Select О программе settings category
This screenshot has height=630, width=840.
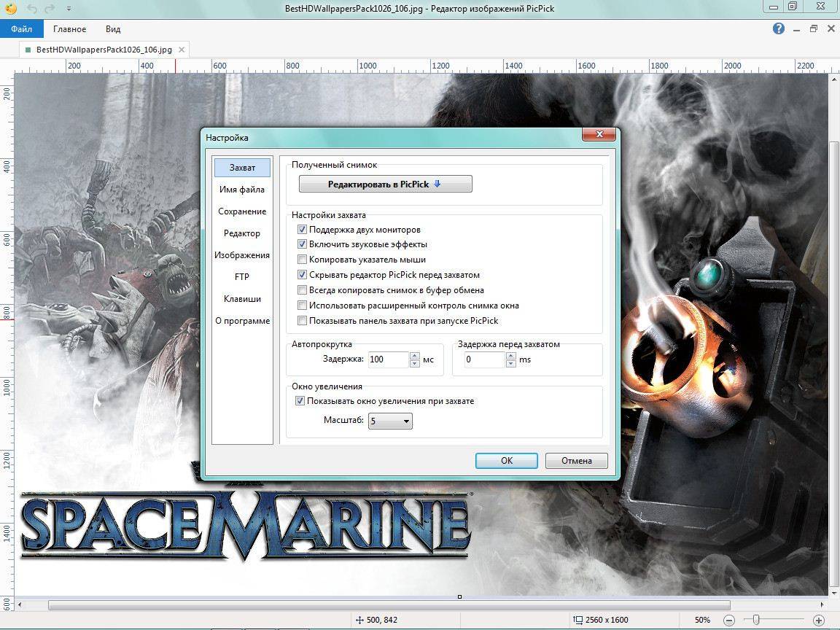pos(242,321)
